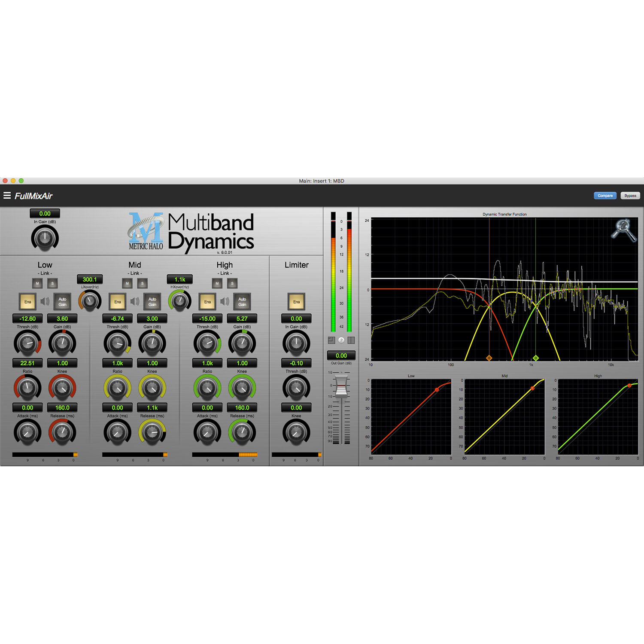
Task: Click the Limiter Thresh knob
Action: [296, 387]
